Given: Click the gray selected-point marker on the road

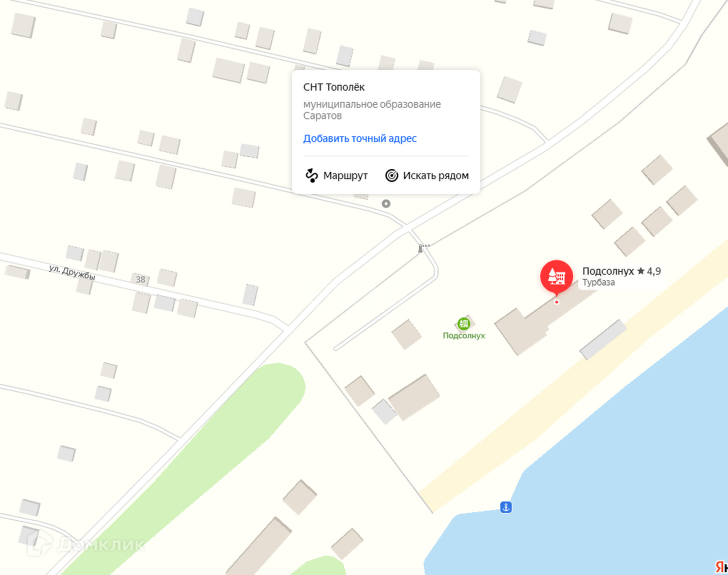Looking at the screenshot, I should pos(386,203).
